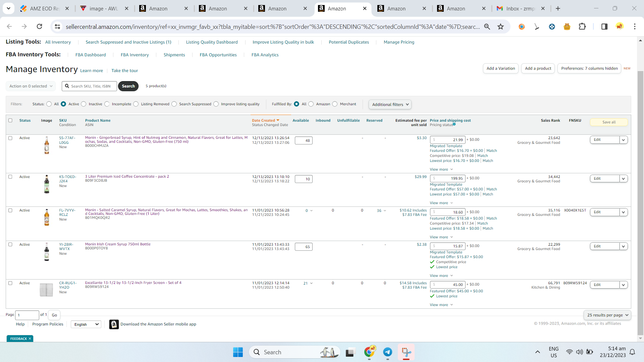Open the task view icon in taskbar
This screenshot has height=362, width=644.
(350, 352)
